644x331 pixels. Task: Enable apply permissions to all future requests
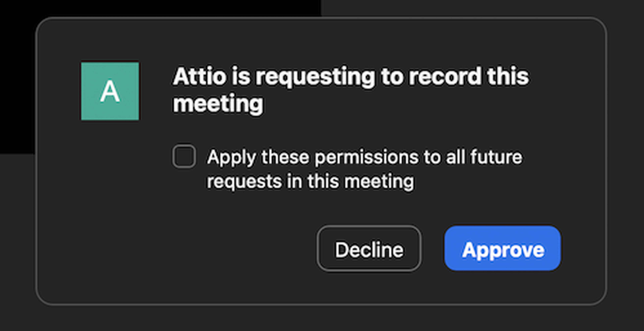(x=184, y=156)
